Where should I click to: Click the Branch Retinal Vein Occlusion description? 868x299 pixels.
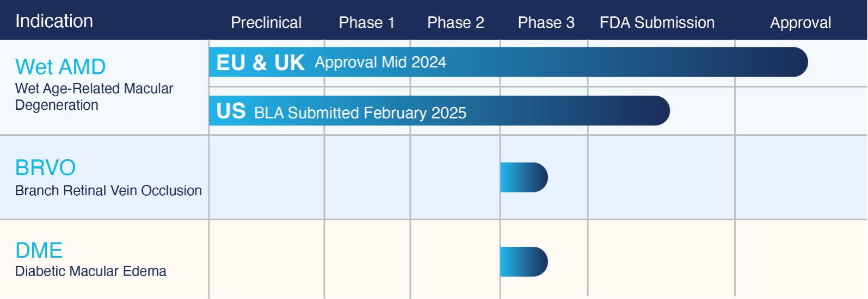pyautogui.click(x=108, y=190)
